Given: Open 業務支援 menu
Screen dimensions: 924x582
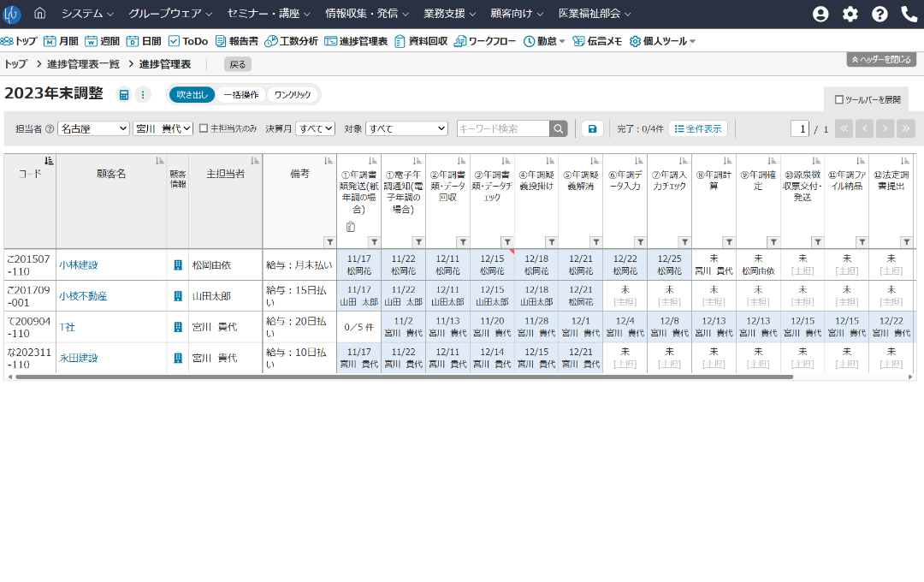Looking at the screenshot, I should click(450, 13).
